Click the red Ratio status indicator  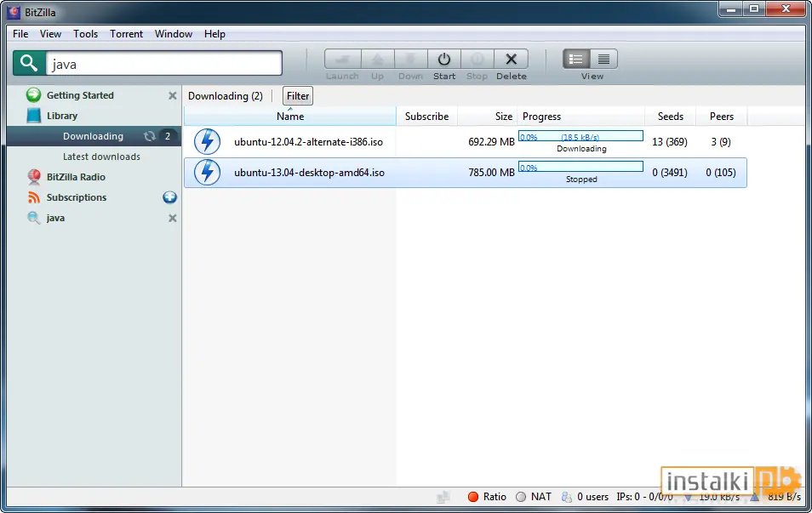click(x=472, y=497)
